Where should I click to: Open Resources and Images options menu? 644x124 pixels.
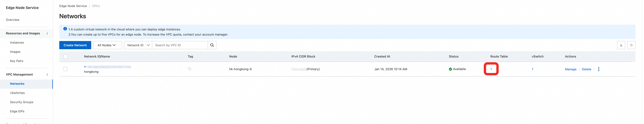click(x=47, y=33)
